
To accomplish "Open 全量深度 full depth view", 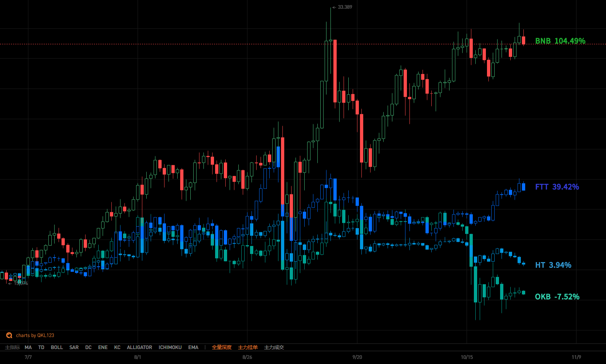I will [x=222, y=347].
